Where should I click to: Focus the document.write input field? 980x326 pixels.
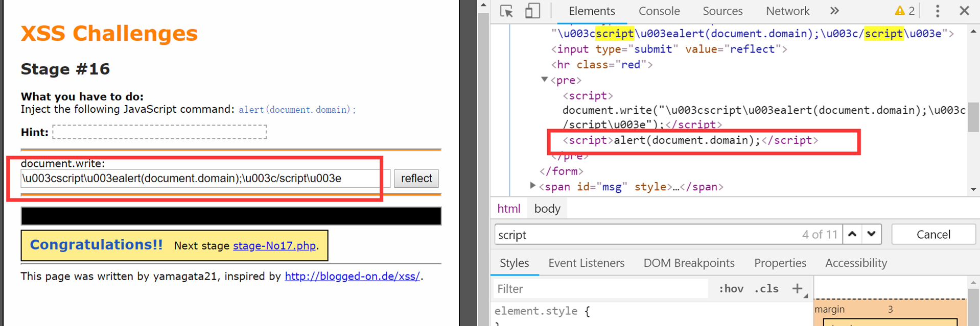205,178
